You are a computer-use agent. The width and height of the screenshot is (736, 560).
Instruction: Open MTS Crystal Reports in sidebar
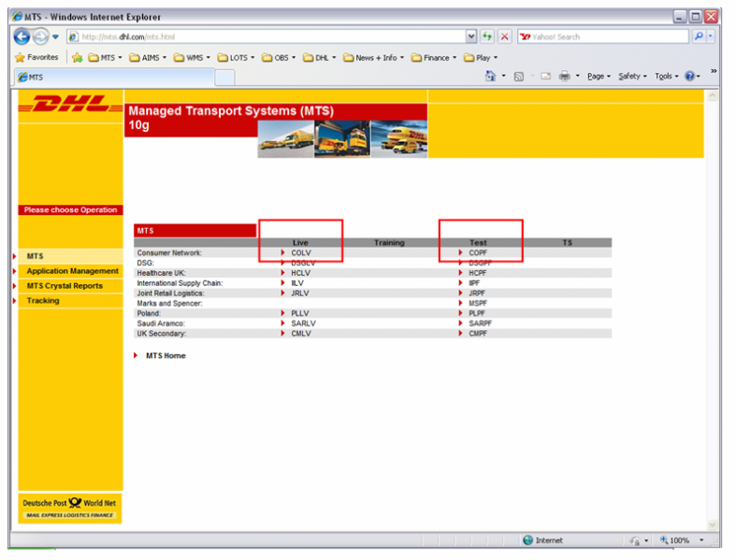pyautogui.click(x=65, y=286)
